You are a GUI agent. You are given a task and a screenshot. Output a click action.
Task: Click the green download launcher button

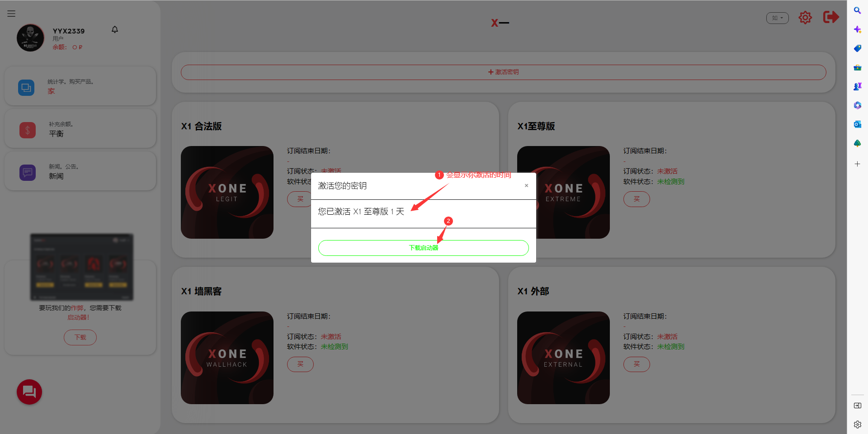tap(423, 248)
